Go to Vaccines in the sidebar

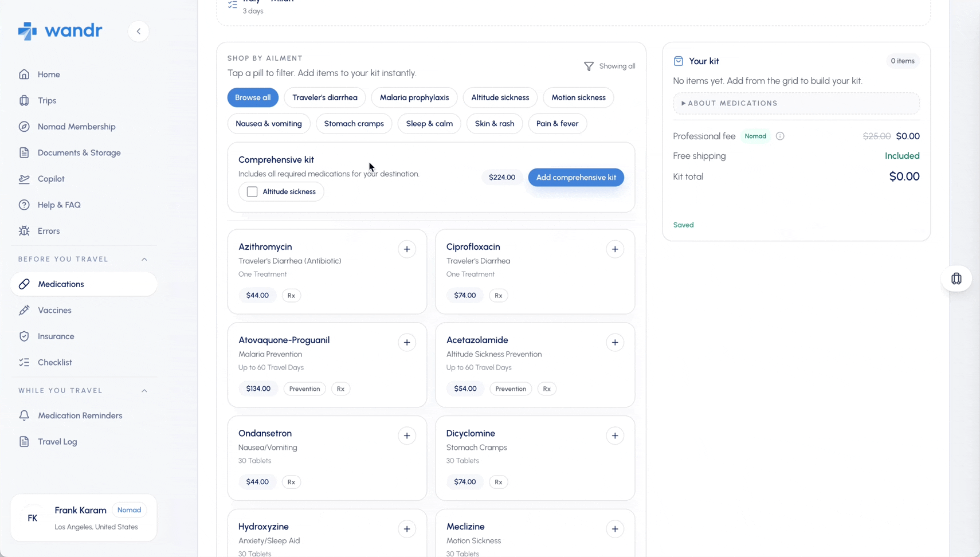click(x=53, y=310)
